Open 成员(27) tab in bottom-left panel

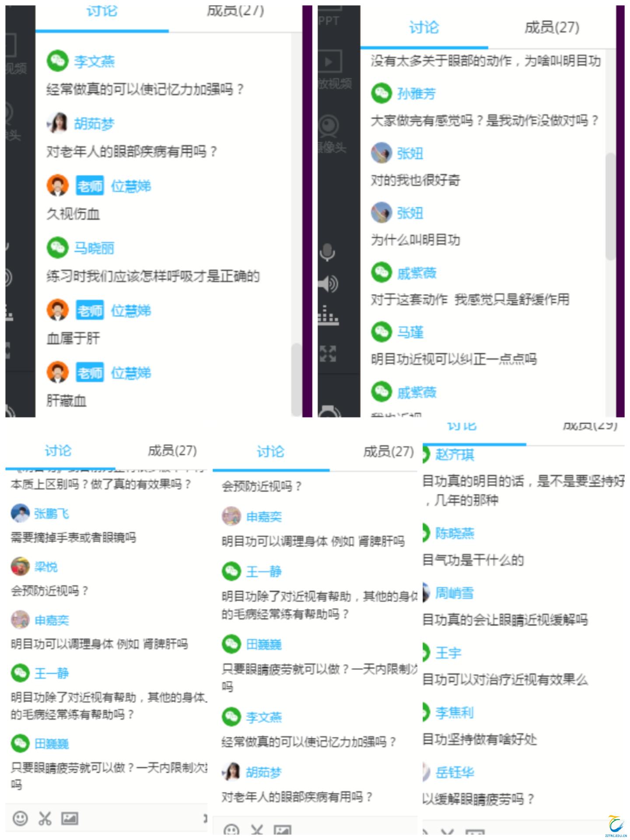coord(172,450)
